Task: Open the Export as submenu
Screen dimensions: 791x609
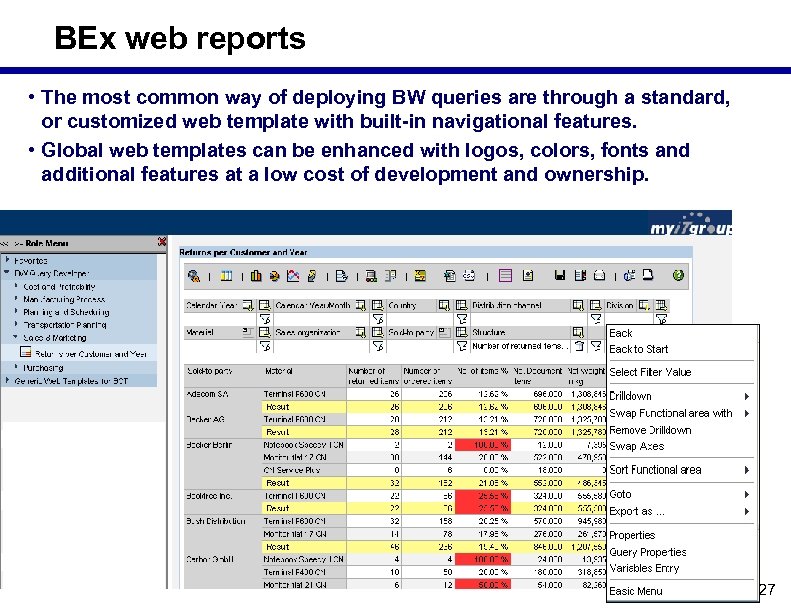Action: [x=680, y=511]
